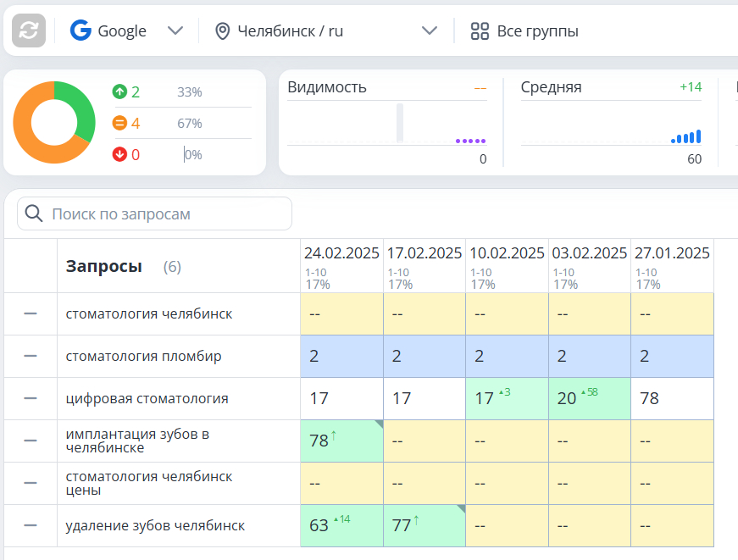Click the location pin icon
This screenshot has height=560, width=738.
point(223,31)
